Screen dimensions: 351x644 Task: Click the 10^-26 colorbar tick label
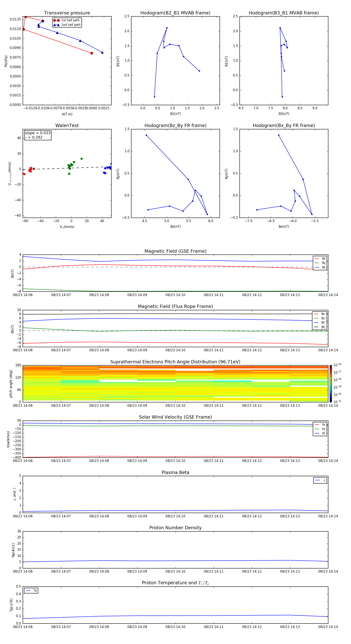337,365
